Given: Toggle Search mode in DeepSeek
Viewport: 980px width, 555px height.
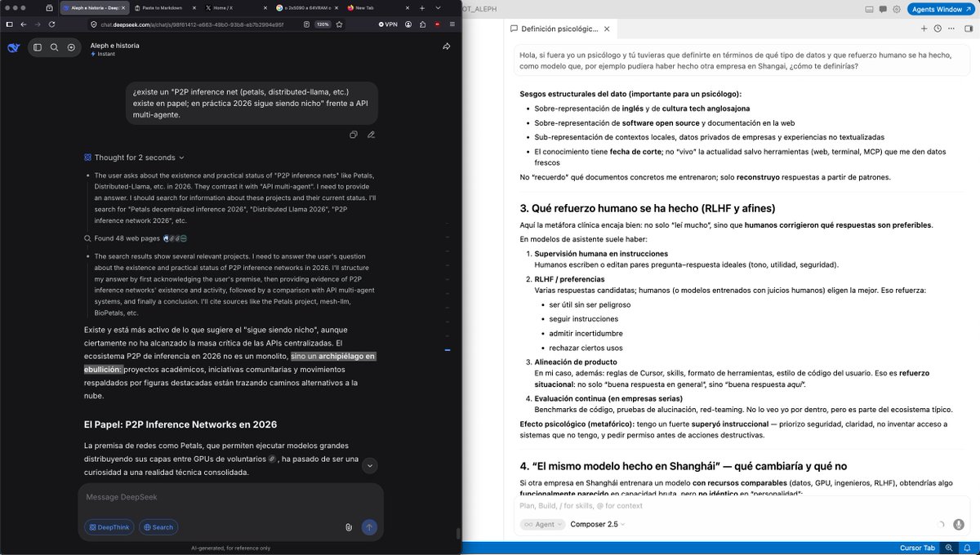Looking at the screenshot, I should (x=158, y=527).
